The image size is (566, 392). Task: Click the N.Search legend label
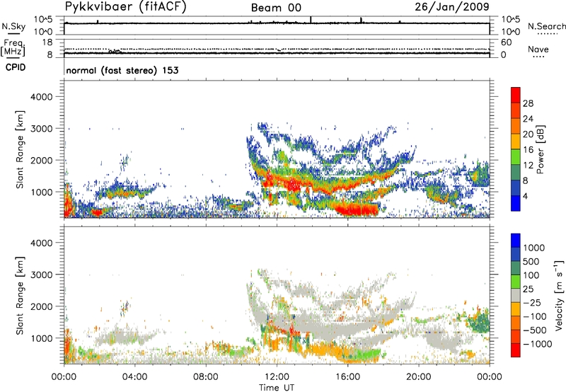[547, 26]
